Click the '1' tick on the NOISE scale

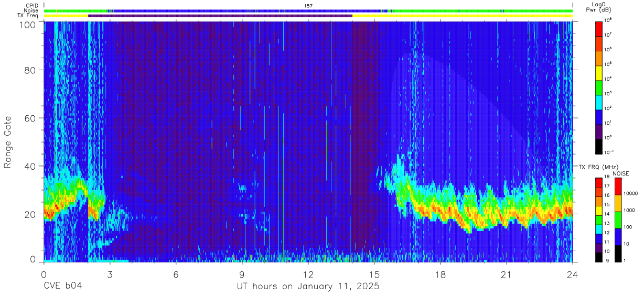625,260
